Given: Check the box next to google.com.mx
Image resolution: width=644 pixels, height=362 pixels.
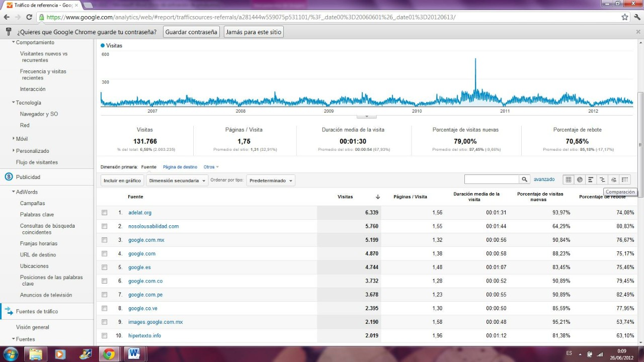Looking at the screenshot, I should [105, 240].
